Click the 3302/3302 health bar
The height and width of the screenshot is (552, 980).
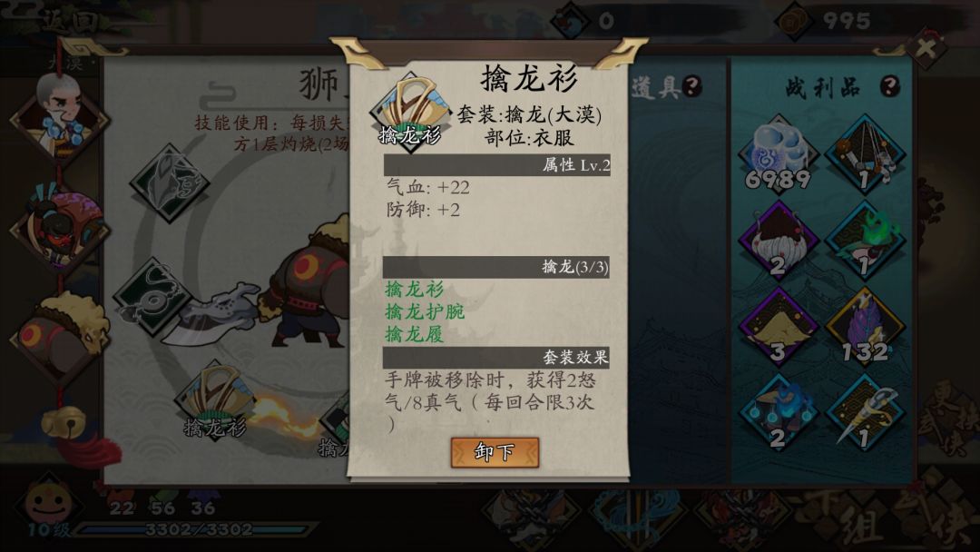(x=197, y=529)
